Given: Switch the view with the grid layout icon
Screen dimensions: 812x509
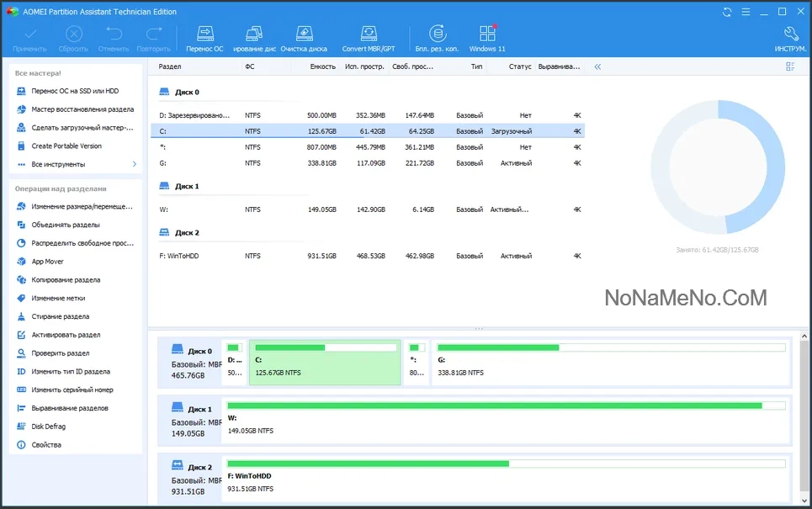Looking at the screenshot, I should click(x=790, y=66).
